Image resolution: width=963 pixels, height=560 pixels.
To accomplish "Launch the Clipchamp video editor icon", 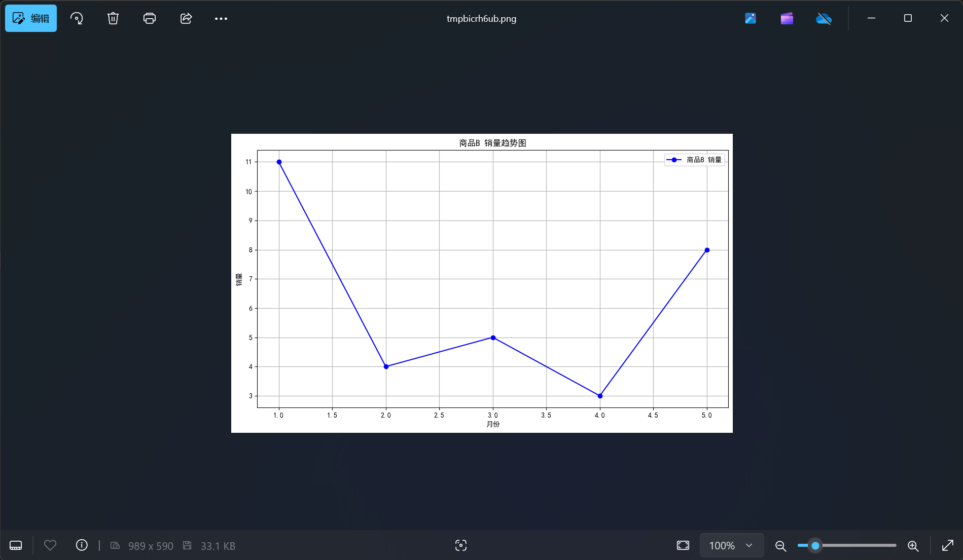I will [x=787, y=19].
